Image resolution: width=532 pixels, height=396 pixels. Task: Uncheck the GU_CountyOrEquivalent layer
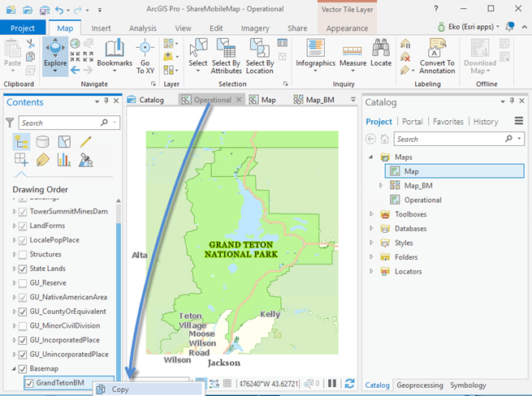(23, 312)
